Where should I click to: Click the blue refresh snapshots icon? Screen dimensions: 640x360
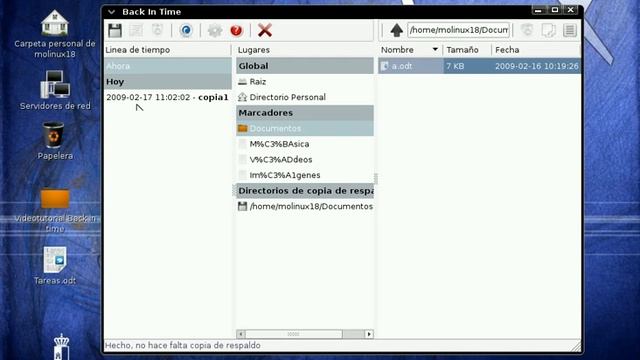(186, 30)
